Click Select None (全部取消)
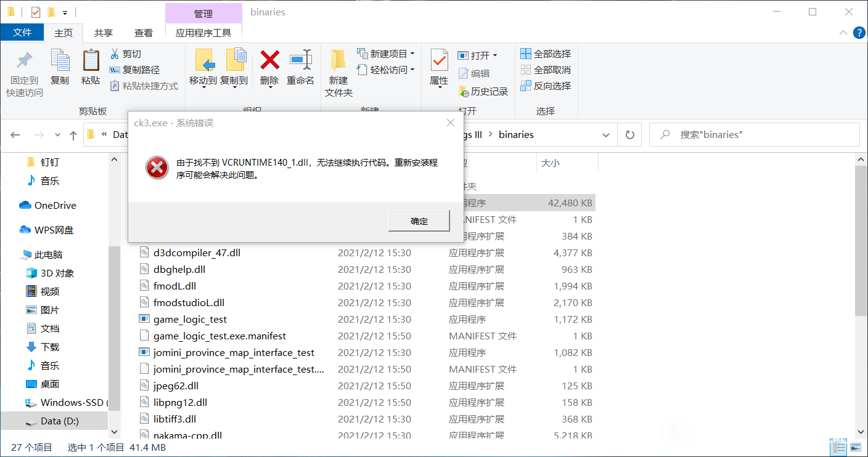The height and width of the screenshot is (457, 868). pyautogui.click(x=546, y=70)
